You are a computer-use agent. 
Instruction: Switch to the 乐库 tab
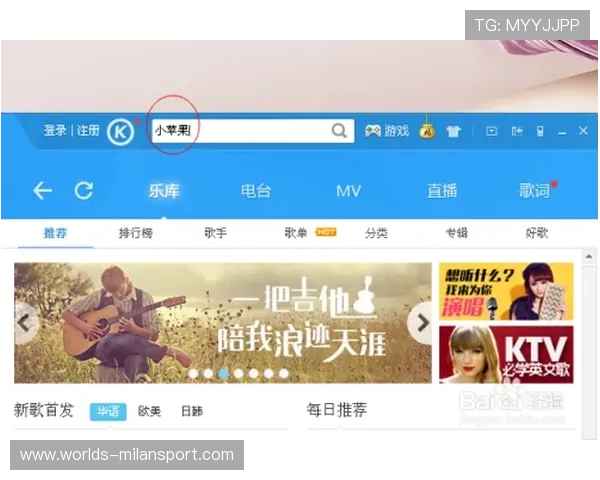click(164, 191)
